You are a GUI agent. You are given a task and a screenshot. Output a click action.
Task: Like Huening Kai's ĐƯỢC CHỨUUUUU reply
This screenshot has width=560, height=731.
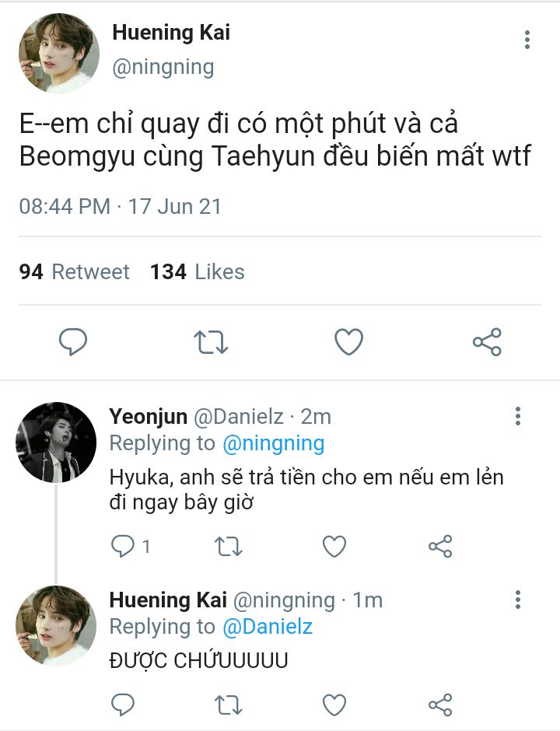pos(334,705)
